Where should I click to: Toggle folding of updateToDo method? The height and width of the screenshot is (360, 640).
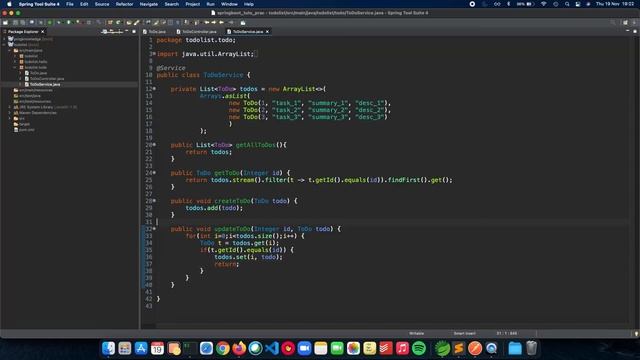pyautogui.click(x=154, y=229)
